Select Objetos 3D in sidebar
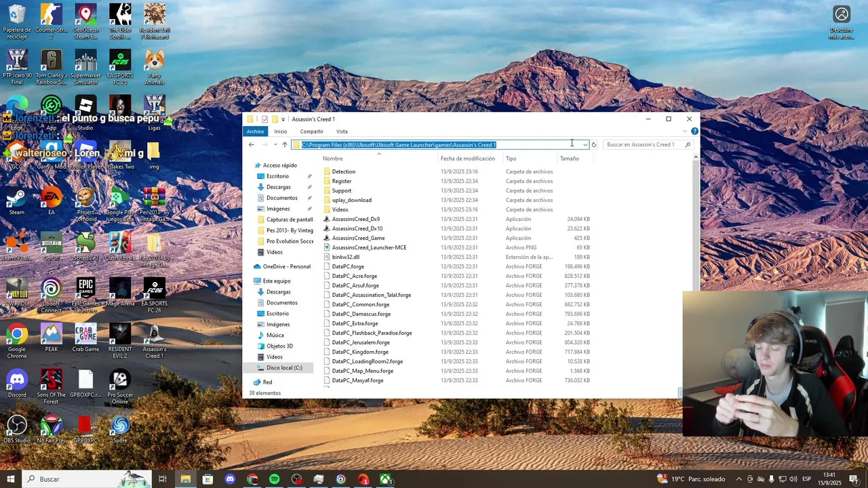Viewport: 868px width, 488px height. point(279,346)
